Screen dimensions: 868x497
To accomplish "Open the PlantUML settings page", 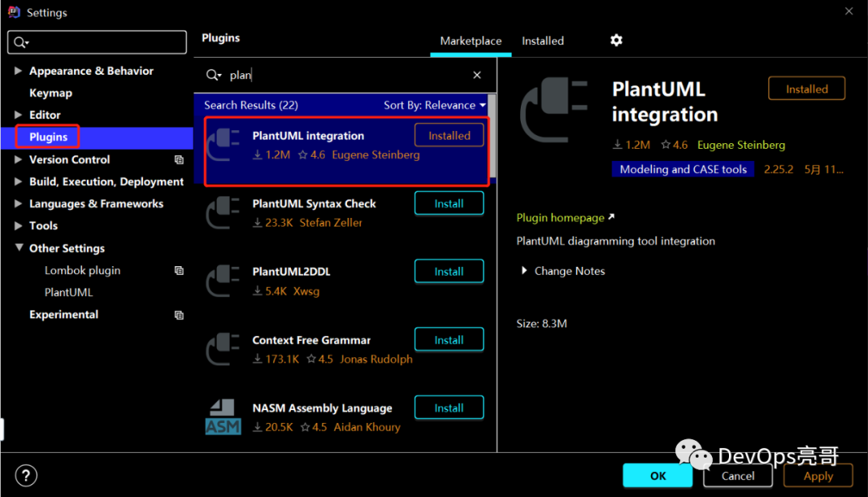I will (x=68, y=292).
